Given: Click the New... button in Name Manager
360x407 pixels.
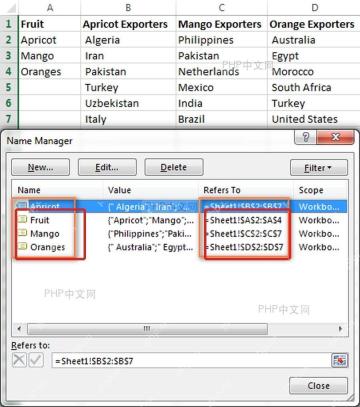Looking at the screenshot, I should pyautogui.click(x=40, y=167).
